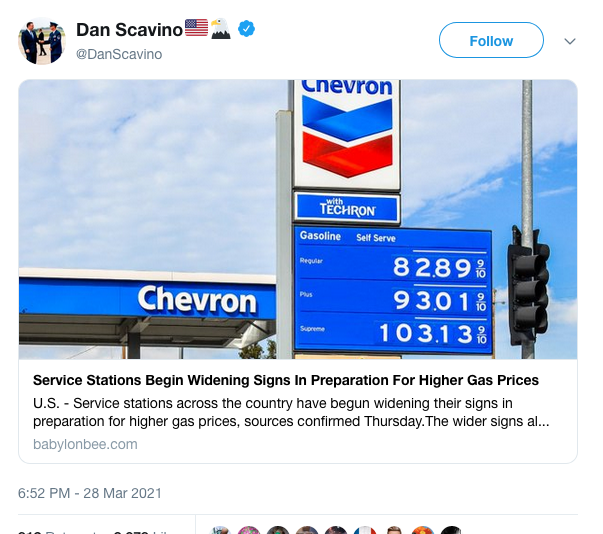This screenshot has height=534, width=603.
Task: Follow Dan Scavino
Action: [491, 41]
